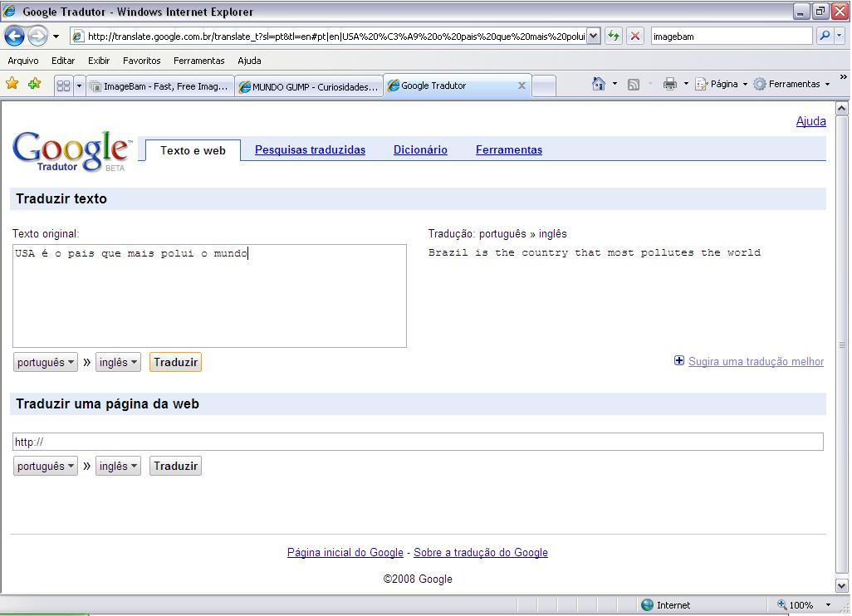Open the Home icon dropdown arrow
The height and width of the screenshot is (616, 852).
[x=615, y=84]
